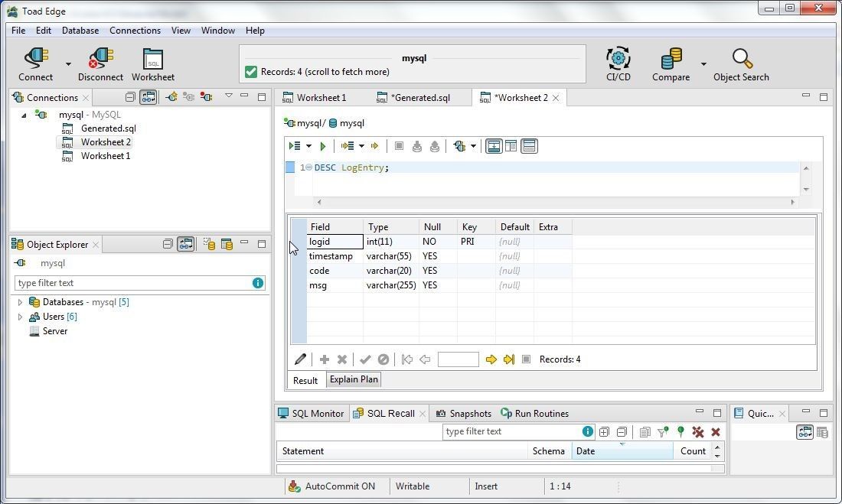Open Object Search
Screen dimensions: 842x504
click(741, 64)
